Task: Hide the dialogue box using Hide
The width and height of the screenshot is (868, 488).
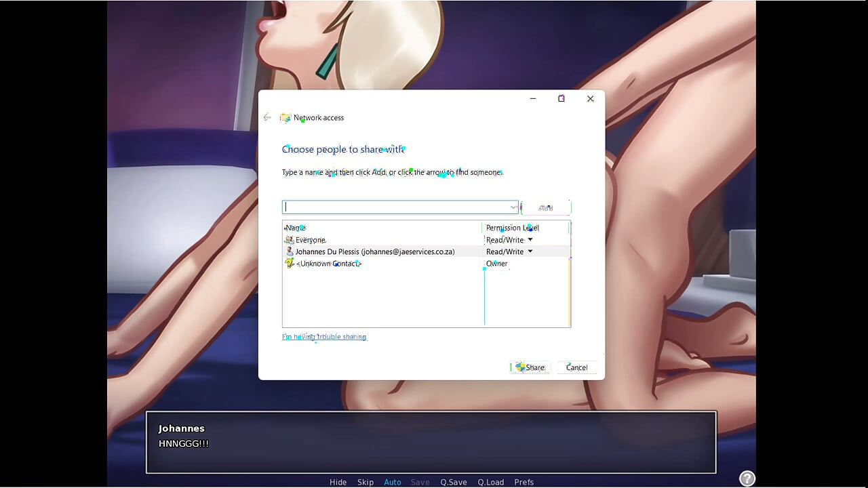Action: coord(338,482)
